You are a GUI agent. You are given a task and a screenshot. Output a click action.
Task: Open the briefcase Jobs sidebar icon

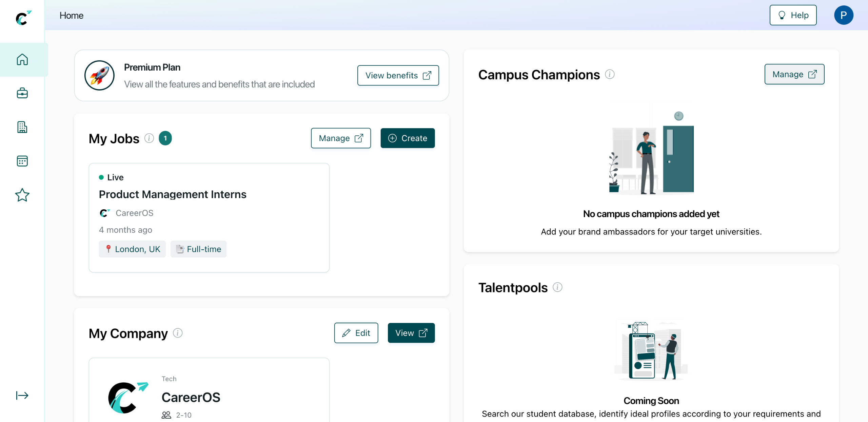(22, 93)
